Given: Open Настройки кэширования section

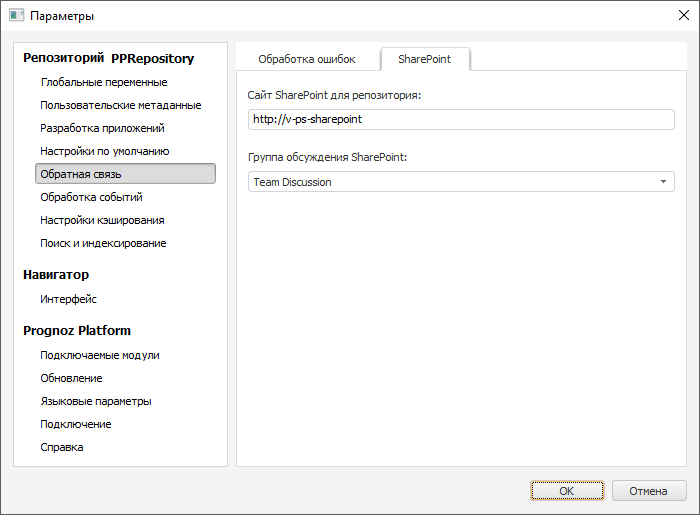Looking at the screenshot, I should (x=102, y=220).
